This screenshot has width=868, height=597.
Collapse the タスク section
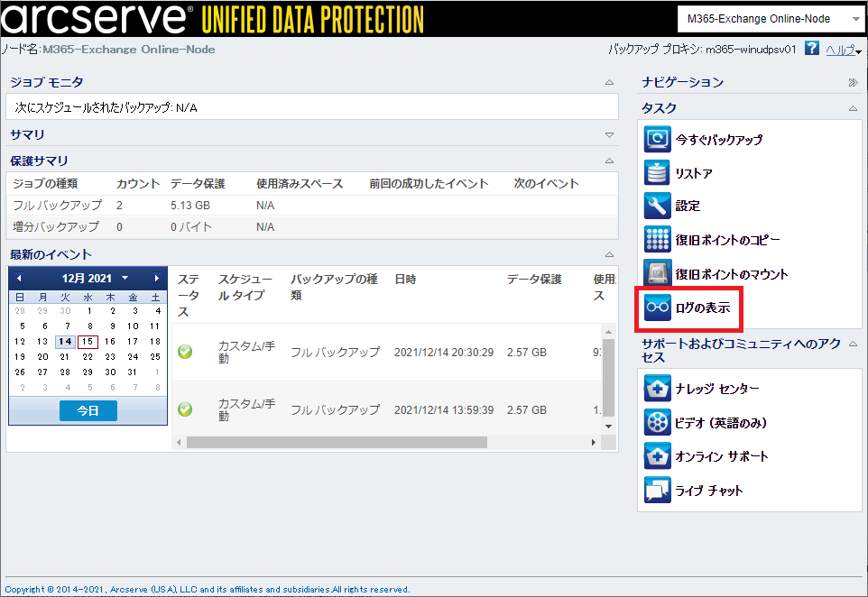[x=853, y=108]
